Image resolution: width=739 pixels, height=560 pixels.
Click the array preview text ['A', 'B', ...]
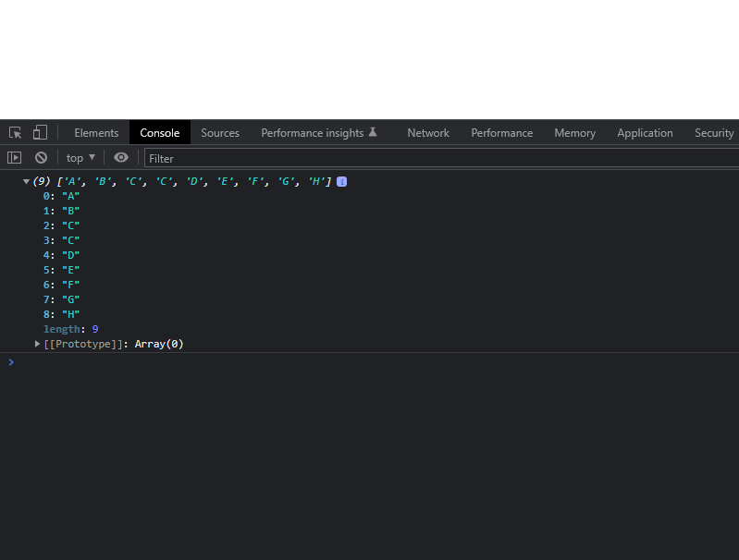pos(194,181)
